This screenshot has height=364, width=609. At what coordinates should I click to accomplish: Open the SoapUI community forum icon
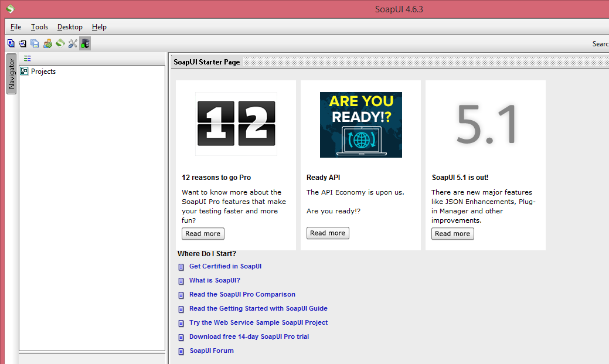point(47,43)
